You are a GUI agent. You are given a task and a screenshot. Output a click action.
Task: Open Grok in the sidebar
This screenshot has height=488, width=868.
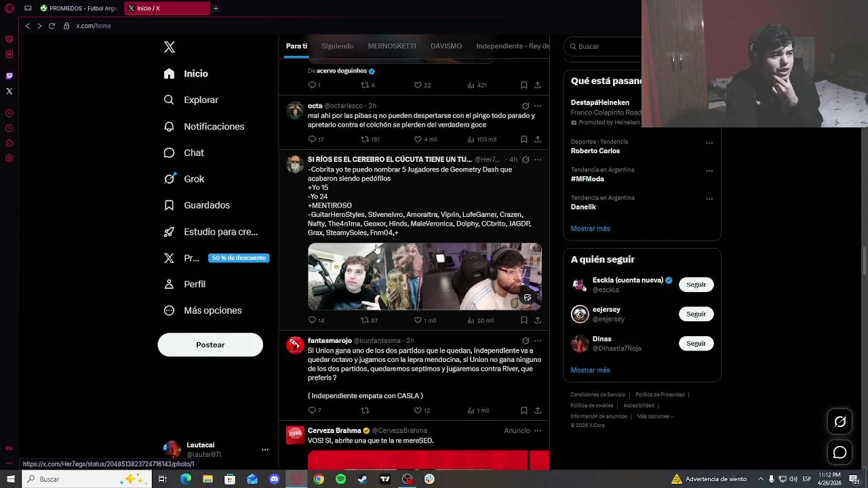184,179
